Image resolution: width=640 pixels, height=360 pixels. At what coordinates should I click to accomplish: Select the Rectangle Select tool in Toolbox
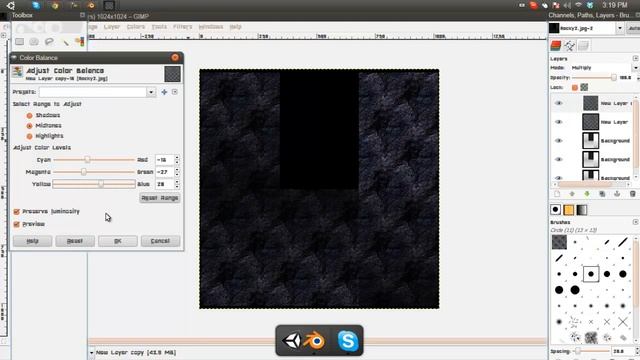(x=19, y=42)
